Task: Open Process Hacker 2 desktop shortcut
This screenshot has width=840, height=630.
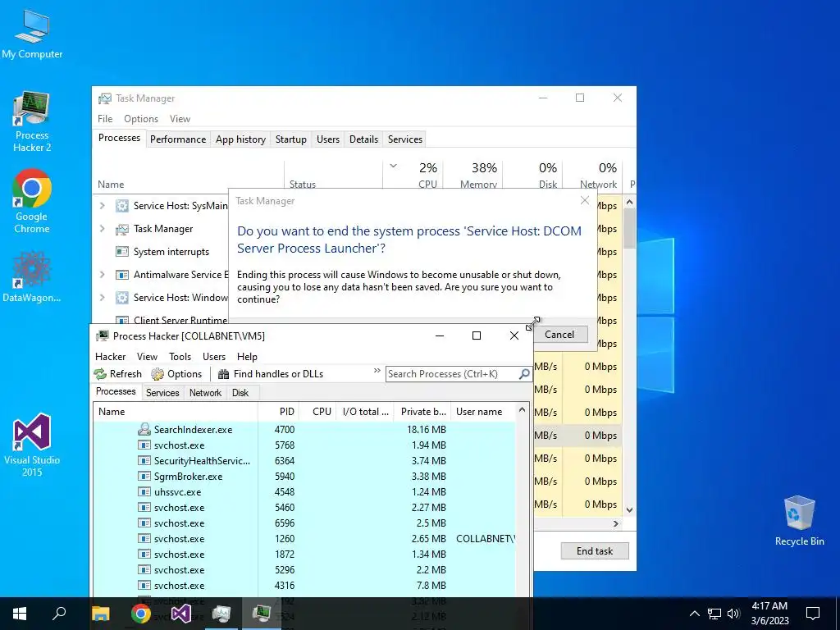Action: click(x=32, y=121)
